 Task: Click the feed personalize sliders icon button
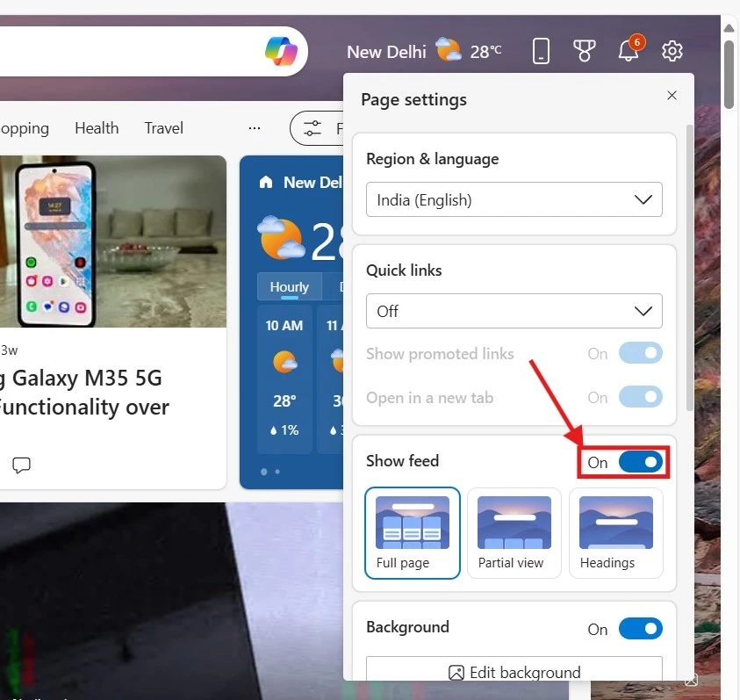(313, 128)
